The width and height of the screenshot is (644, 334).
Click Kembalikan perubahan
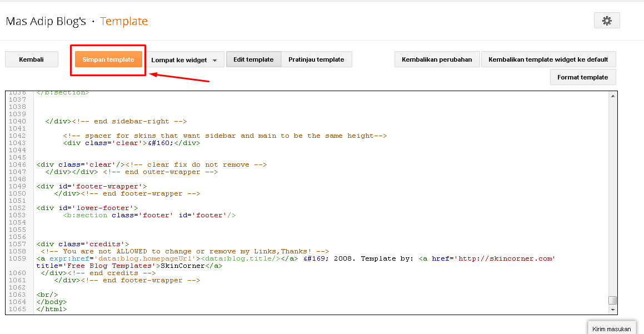pos(437,59)
